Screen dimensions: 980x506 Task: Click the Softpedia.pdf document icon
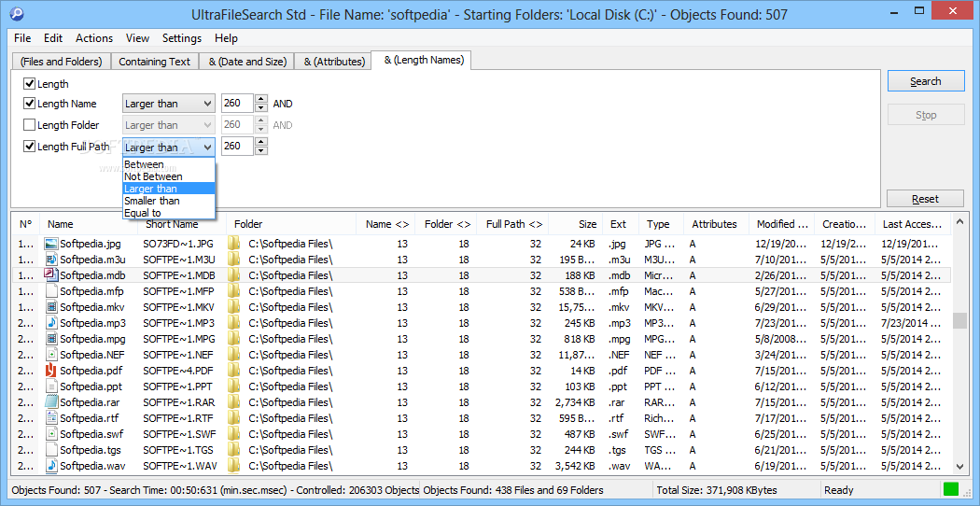(x=51, y=371)
